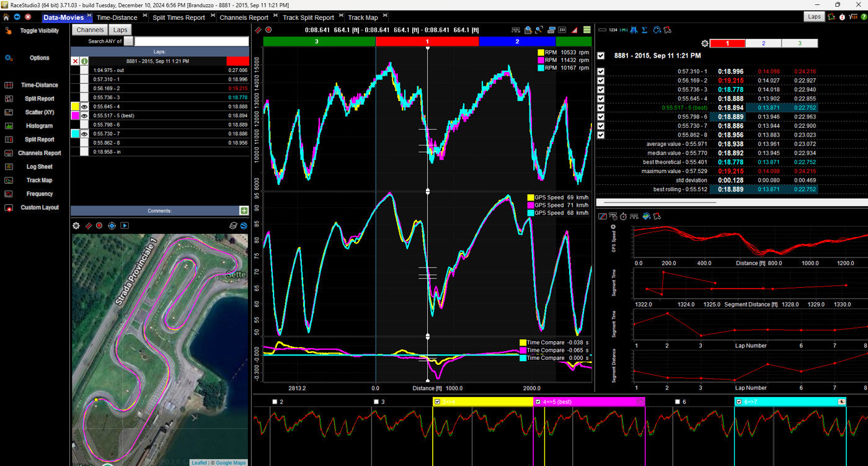Open the Split Times Report tab dropdown arrow
The height and width of the screenshot is (466, 868).
point(214,15)
